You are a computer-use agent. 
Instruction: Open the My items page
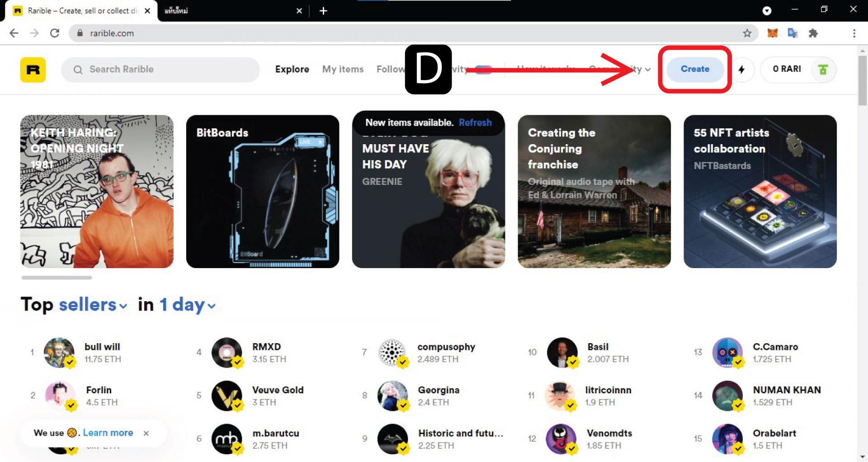click(x=343, y=69)
